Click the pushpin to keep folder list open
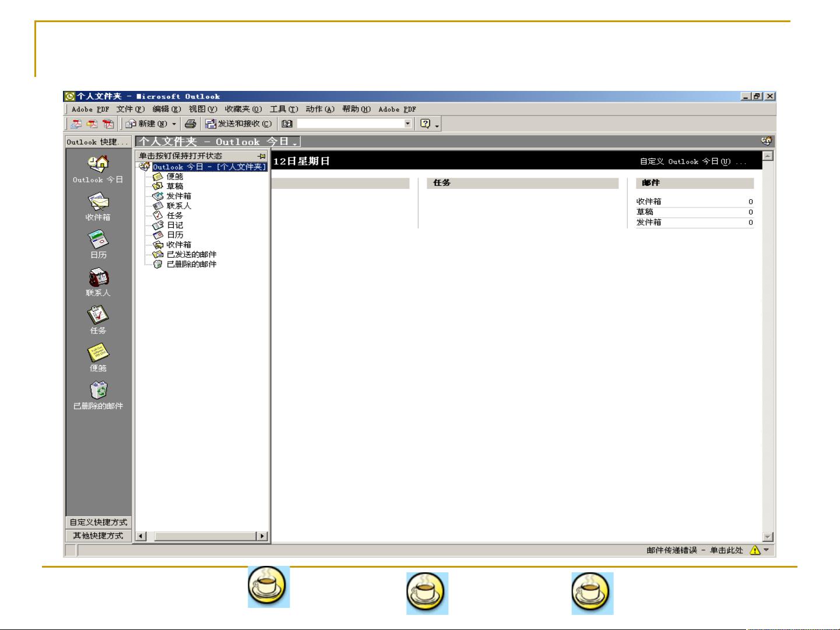 (262, 156)
